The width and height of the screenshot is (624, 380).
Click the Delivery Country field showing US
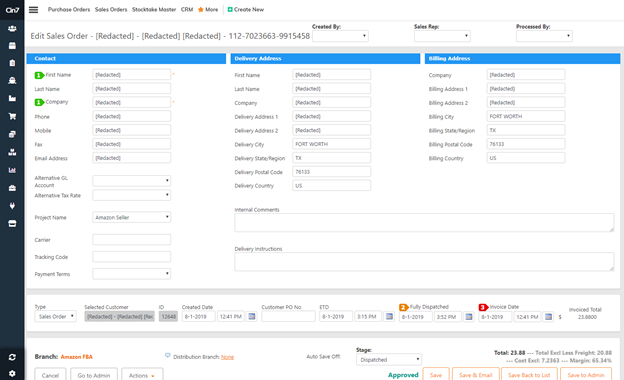click(x=332, y=185)
